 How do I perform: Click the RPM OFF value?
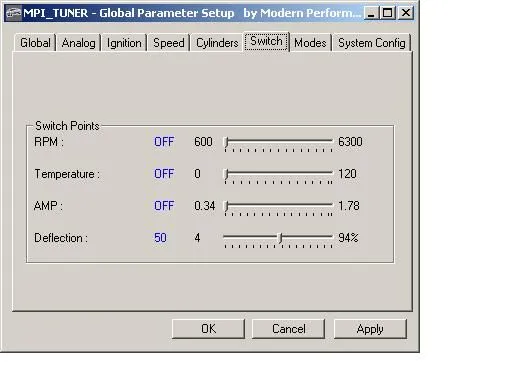pos(164,142)
